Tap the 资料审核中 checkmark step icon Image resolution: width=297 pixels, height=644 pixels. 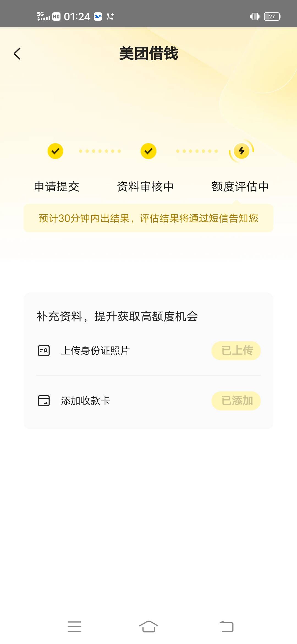[148, 151]
